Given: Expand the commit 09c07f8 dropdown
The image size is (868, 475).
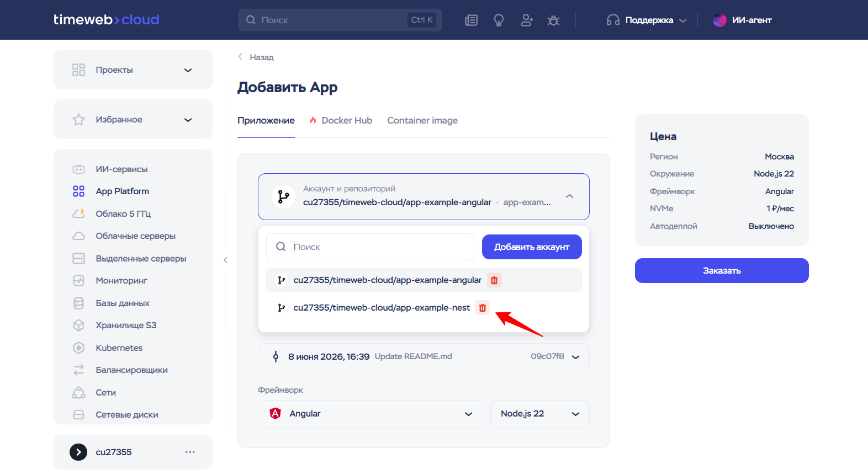Looking at the screenshot, I should [576, 357].
